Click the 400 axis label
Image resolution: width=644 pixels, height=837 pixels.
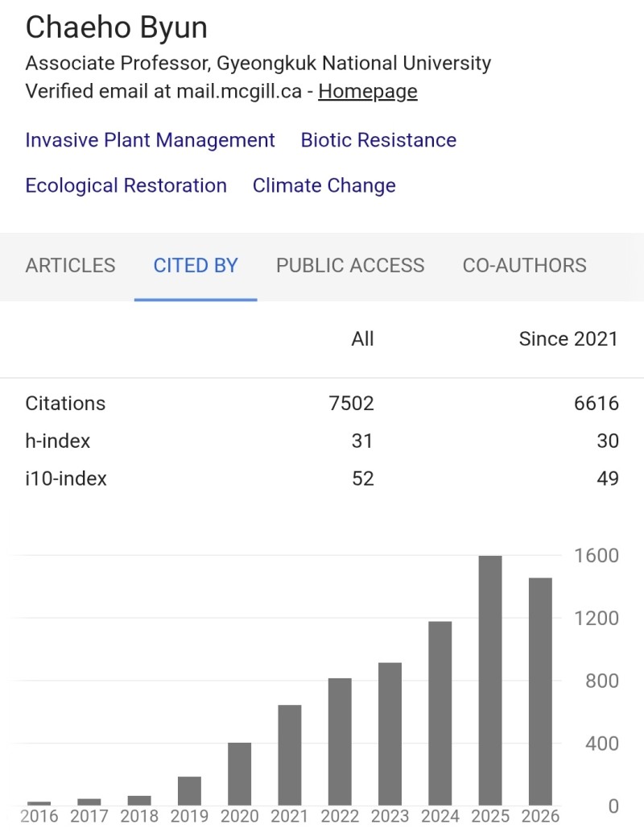tap(602, 743)
